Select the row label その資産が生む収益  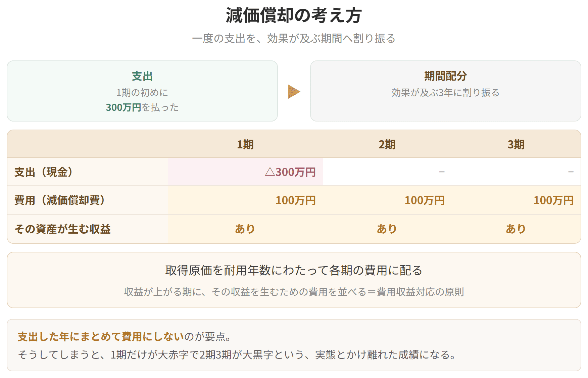62,229
